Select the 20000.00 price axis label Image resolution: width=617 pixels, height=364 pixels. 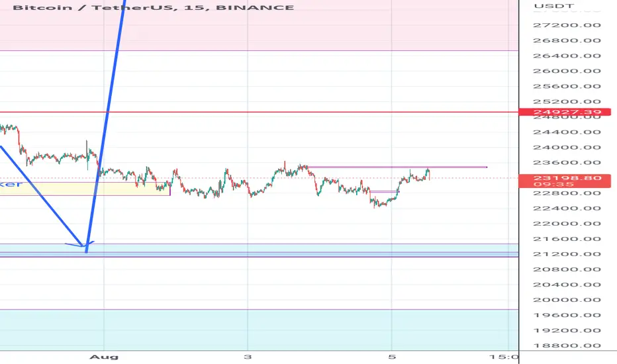click(567, 300)
